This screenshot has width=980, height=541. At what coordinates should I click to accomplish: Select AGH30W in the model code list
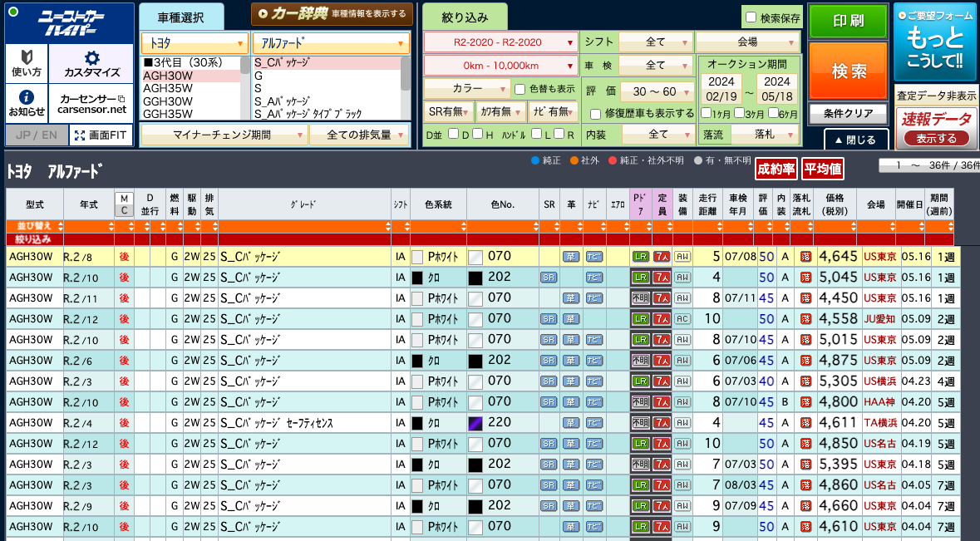click(191, 76)
